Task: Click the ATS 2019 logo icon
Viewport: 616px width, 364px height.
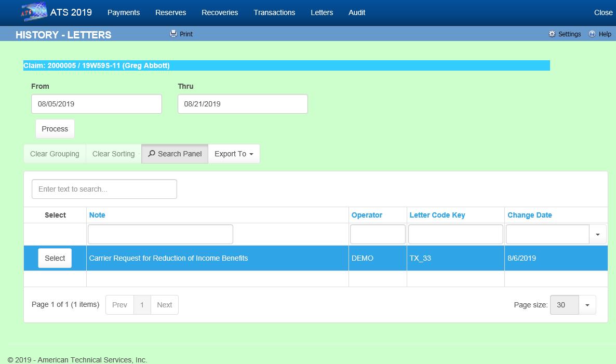Action: pos(34,12)
